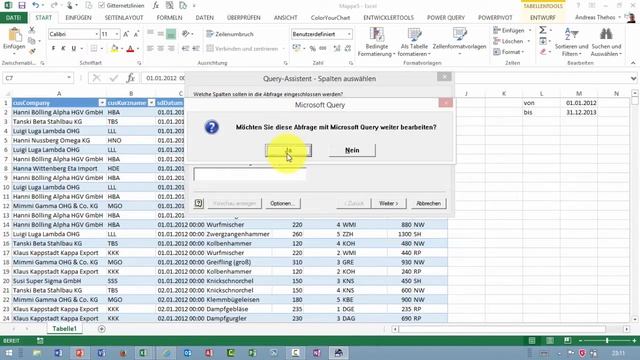Switch to the SEITENLAYOUT tab
The height and width of the screenshot is (360, 640).
pos(124,18)
